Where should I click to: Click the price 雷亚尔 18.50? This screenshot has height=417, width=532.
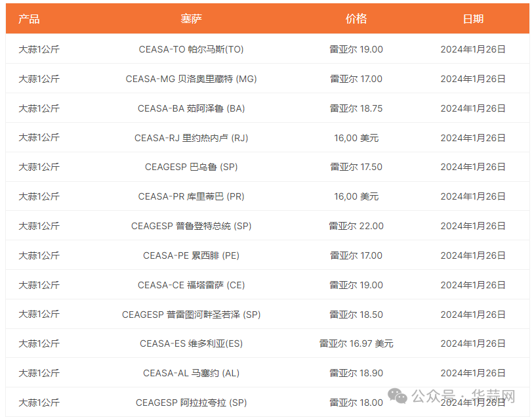click(356, 315)
